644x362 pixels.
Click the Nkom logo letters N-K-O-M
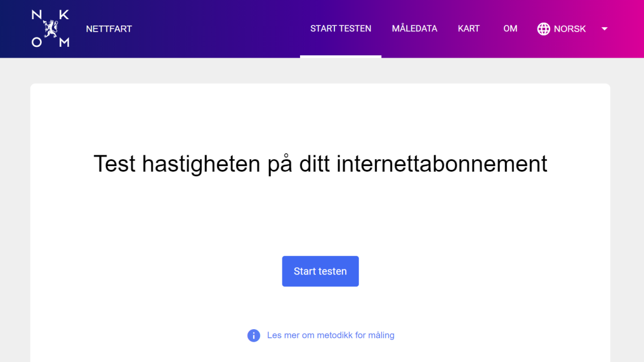point(50,28)
